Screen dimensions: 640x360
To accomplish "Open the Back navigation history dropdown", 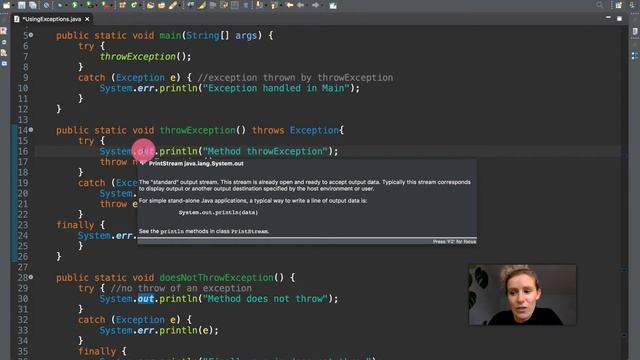I will pyautogui.click(x=307, y=6).
